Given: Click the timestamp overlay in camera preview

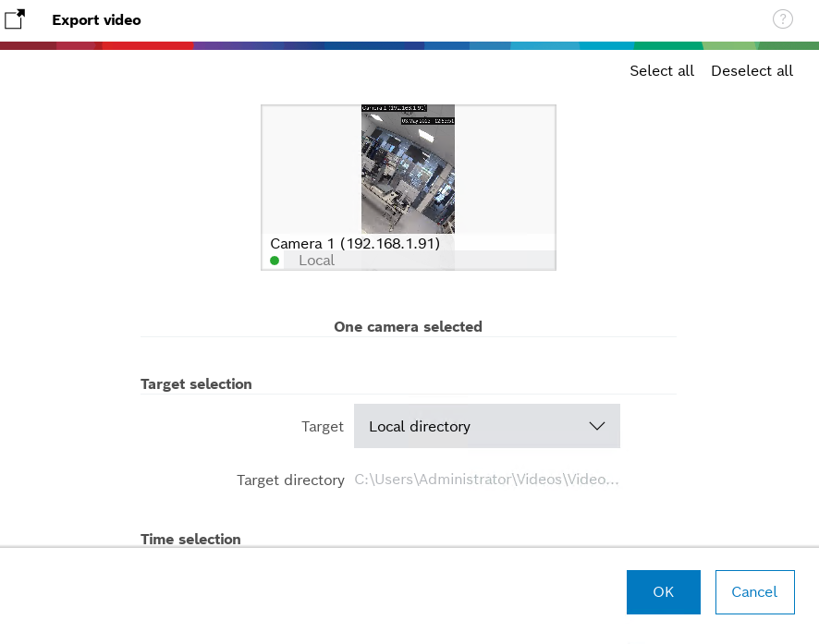Looking at the screenshot, I should [408, 114].
